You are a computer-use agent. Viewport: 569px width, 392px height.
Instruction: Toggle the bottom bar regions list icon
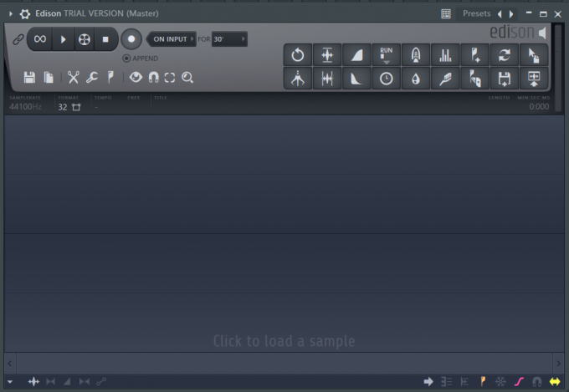tap(446, 381)
